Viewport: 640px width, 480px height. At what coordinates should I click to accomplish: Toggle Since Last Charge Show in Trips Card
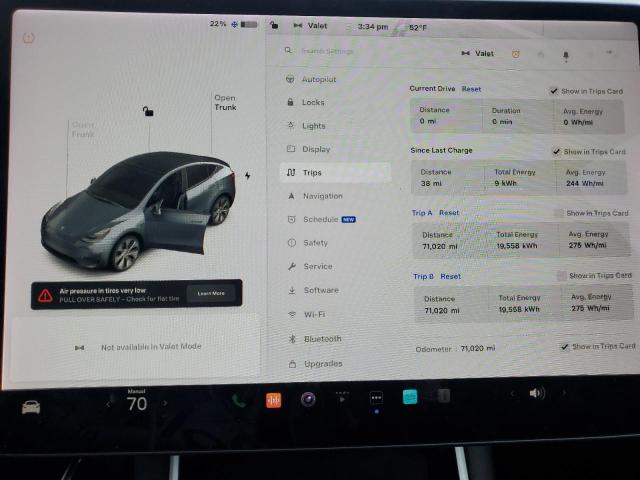pos(556,151)
